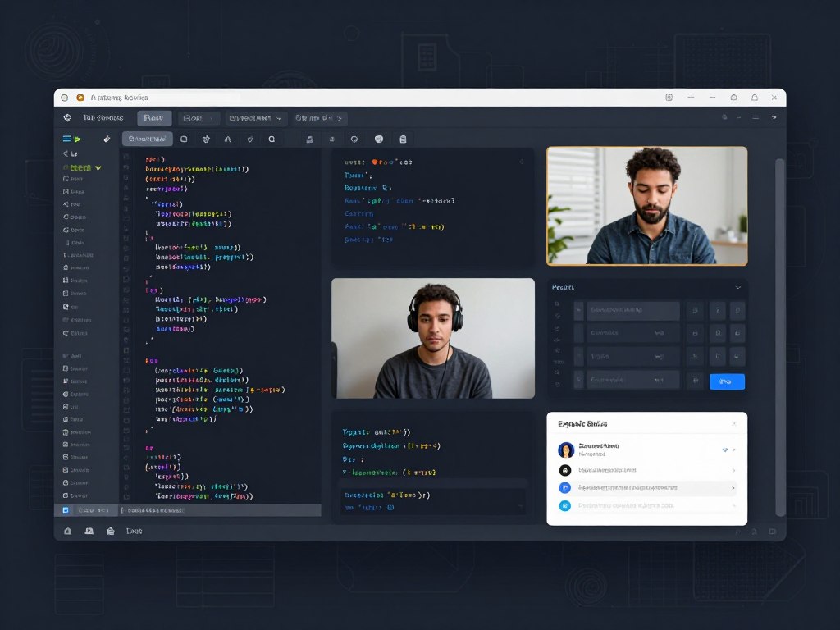Click the refresh circular-arrow icon in toolbar
The height and width of the screenshot is (630, 840).
[x=354, y=139]
